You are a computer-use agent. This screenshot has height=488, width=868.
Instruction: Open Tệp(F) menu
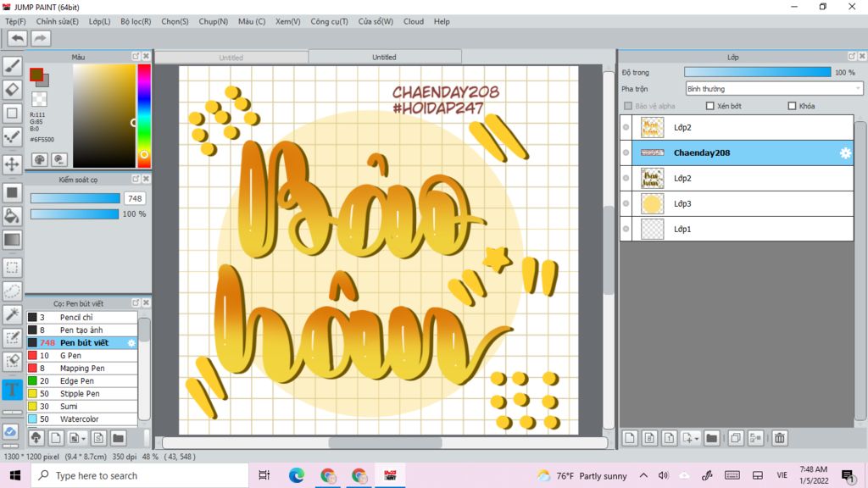(15, 21)
